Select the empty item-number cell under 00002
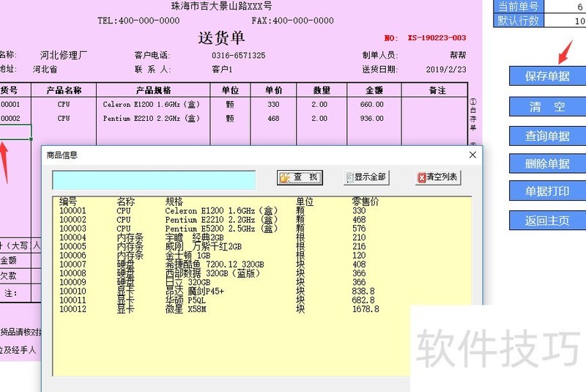This screenshot has width=586, height=392. click(x=15, y=132)
